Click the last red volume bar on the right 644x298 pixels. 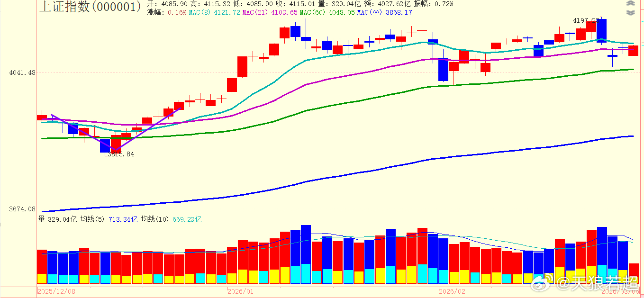click(x=634, y=274)
